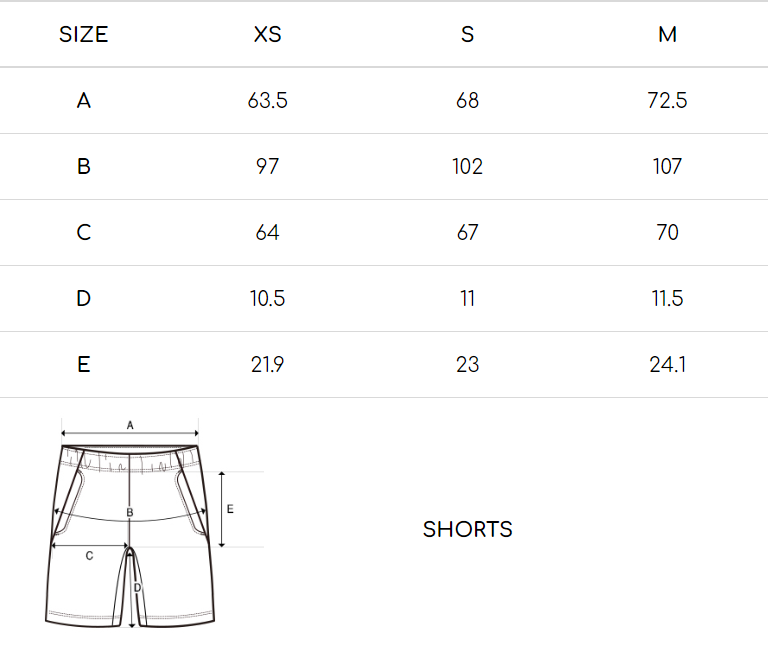
Task: Click the E label beside the shorts diagram
Action: pos(230,509)
